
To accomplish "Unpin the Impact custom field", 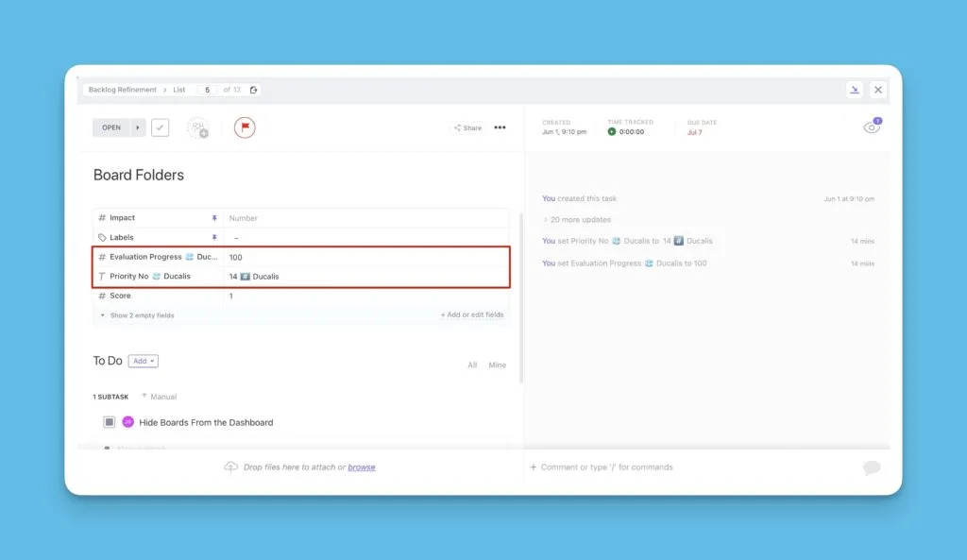I will (x=214, y=217).
